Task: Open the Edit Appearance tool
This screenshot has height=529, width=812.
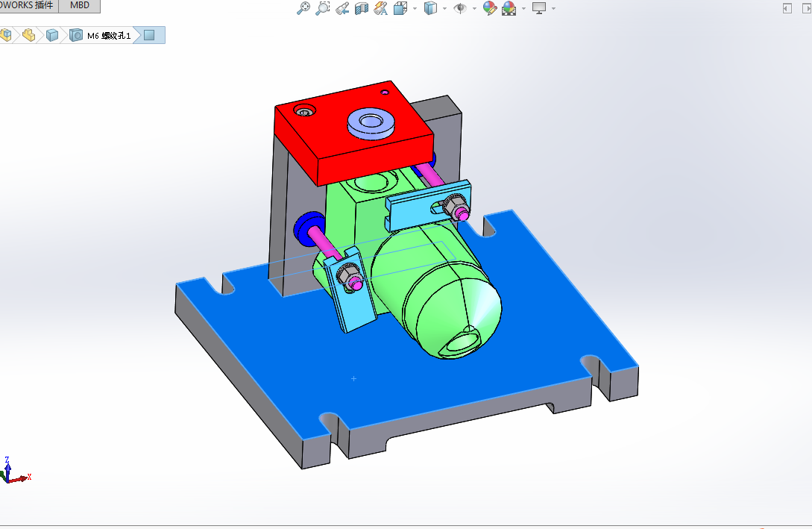Action: pos(489,7)
